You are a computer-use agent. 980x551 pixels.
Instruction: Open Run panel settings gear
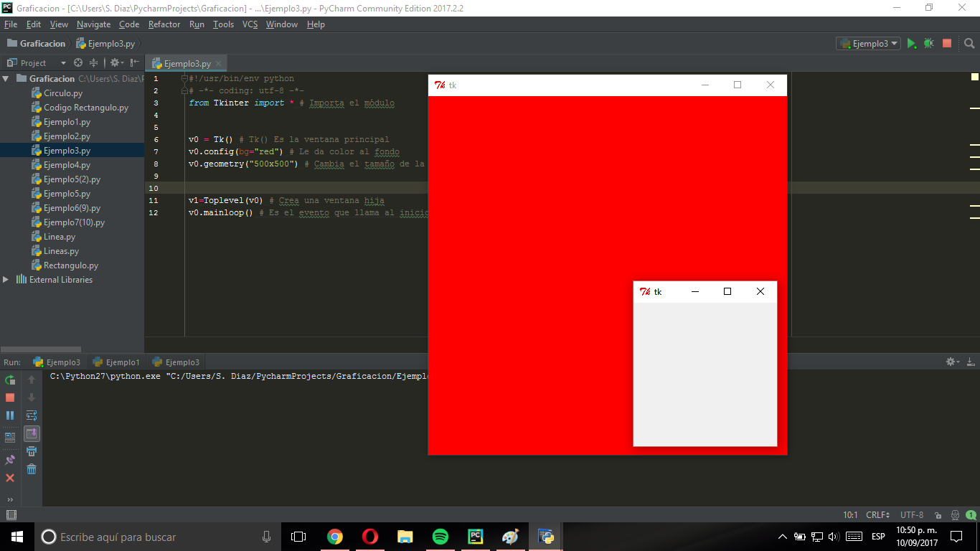point(951,362)
